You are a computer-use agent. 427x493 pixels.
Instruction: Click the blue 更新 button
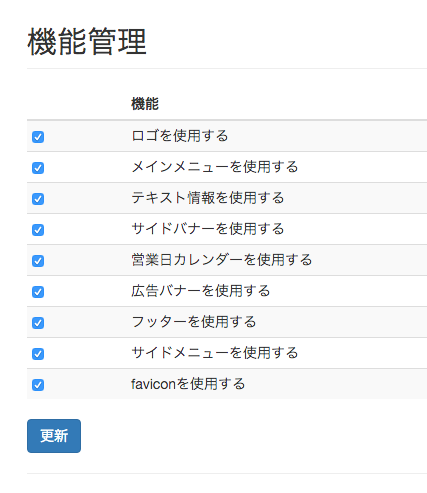tap(54, 436)
